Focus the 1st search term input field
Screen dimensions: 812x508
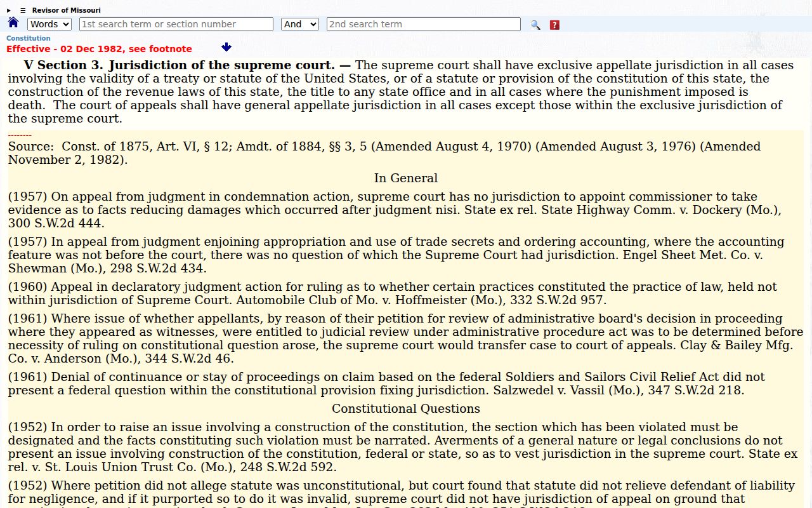coord(176,24)
